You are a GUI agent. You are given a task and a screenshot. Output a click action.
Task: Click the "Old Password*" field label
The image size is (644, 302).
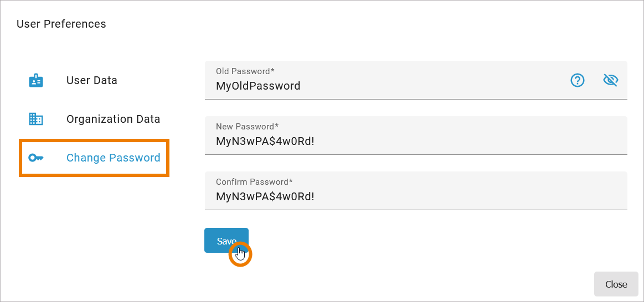(x=245, y=71)
